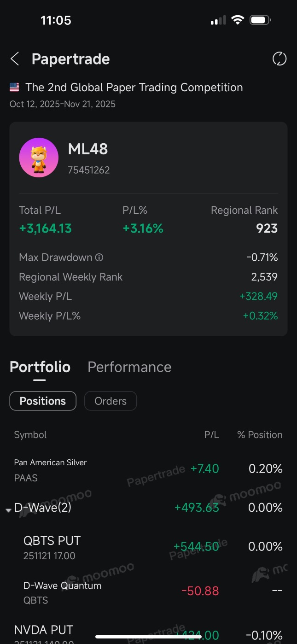Tap the Regional Rank value 923

tap(267, 228)
